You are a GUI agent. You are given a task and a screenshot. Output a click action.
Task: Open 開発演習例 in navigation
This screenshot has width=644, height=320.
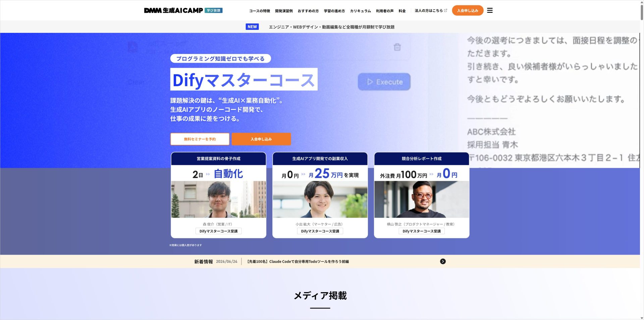coord(284,11)
